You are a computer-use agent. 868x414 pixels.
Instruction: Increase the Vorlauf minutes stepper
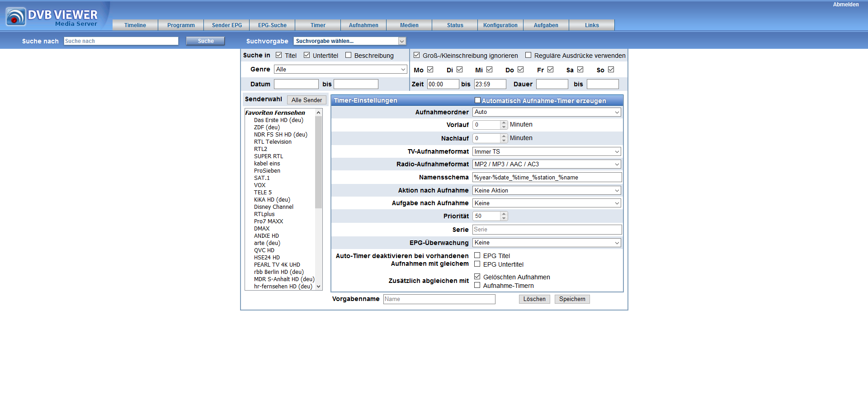point(504,122)
